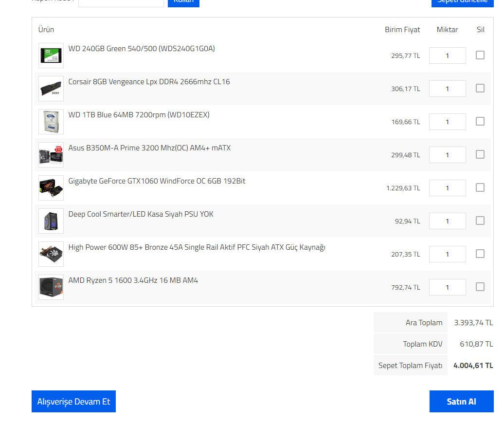The width and height of the screenshot is (504, 424).
Task: Select the Ara Toplam 3.393,74 TL value
Action: (473, 323)
